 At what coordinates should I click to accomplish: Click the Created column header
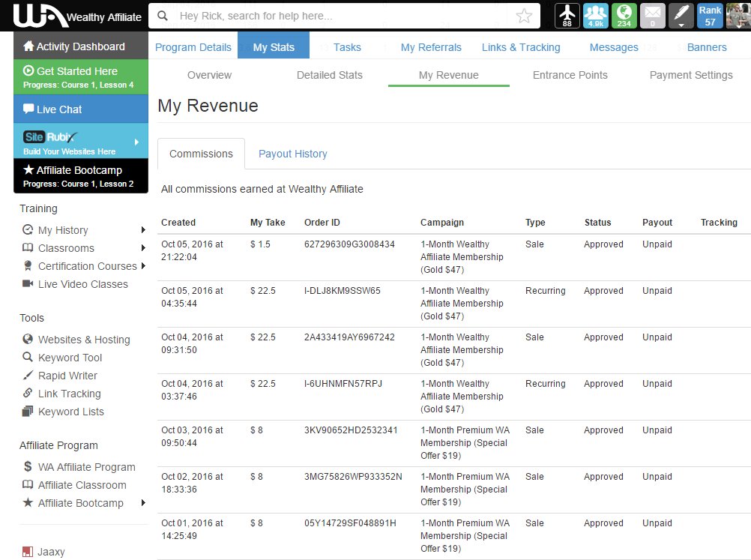coord(178,222)
